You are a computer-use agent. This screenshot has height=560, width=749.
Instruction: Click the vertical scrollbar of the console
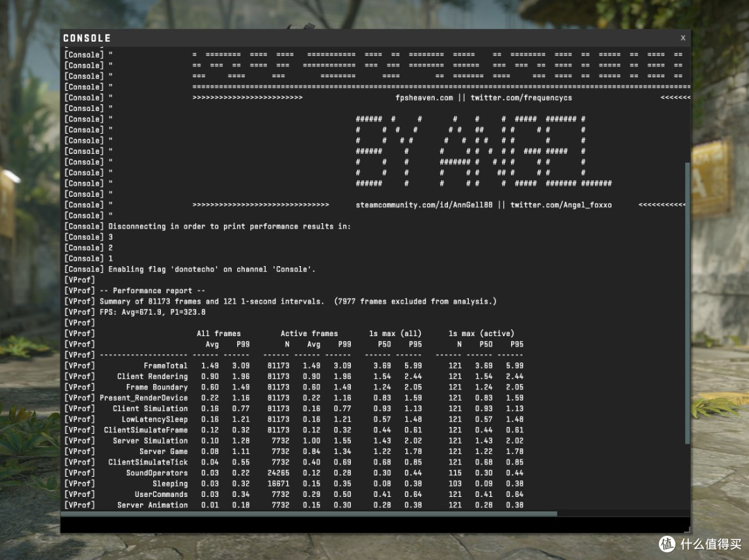687,303
